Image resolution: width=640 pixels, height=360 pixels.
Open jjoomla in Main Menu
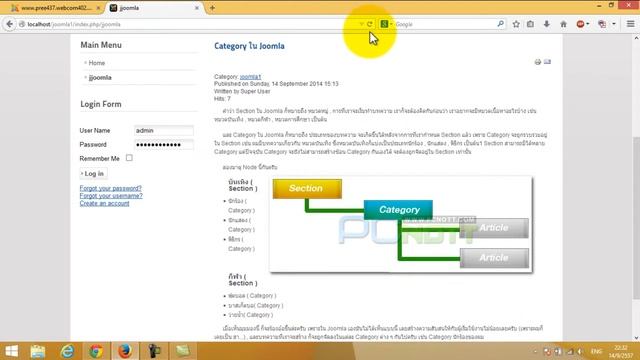pos(100,78)
